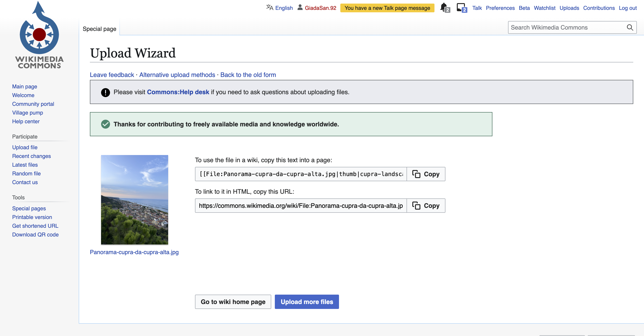Click the user profile icon beside GiadaSan.92
Screen dimensions: 644x336
[x=300, y=8]
